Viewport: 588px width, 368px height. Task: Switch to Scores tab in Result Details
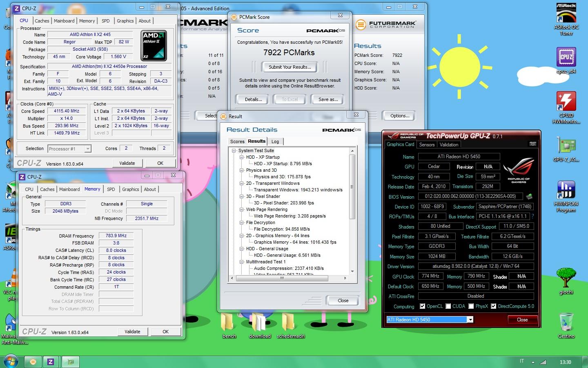point(237,141)
